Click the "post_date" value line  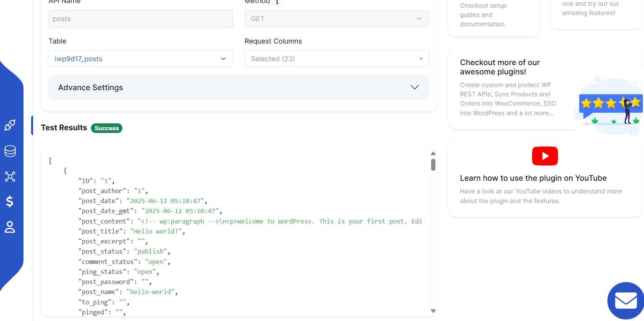[143, 201]
